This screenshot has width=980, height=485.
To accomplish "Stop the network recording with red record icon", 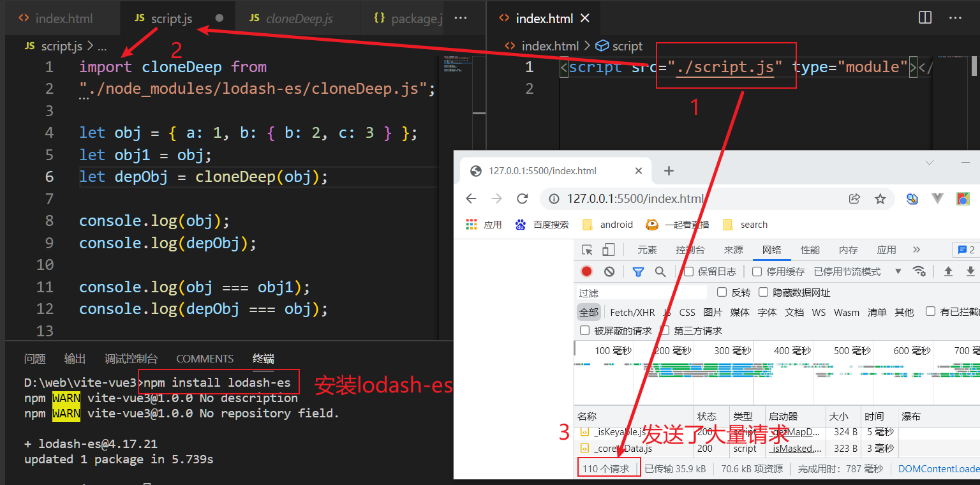I will tap(586, 271).
